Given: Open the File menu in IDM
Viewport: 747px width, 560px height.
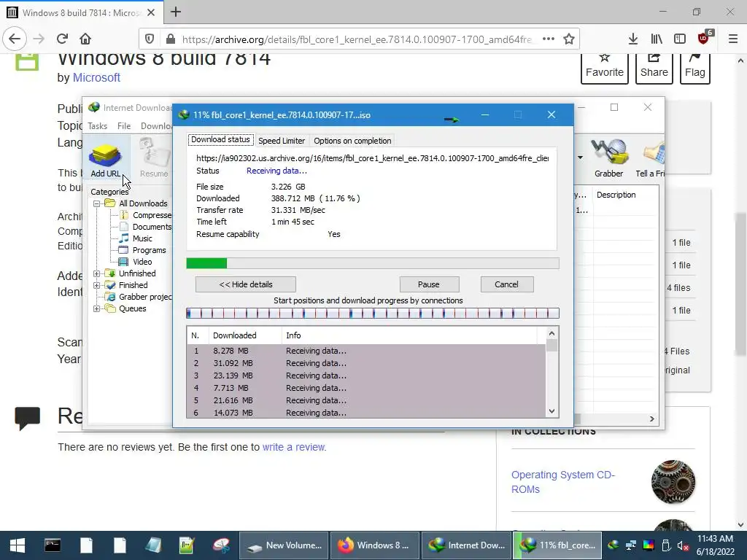Looking at the screenshot, I should 124,126.
